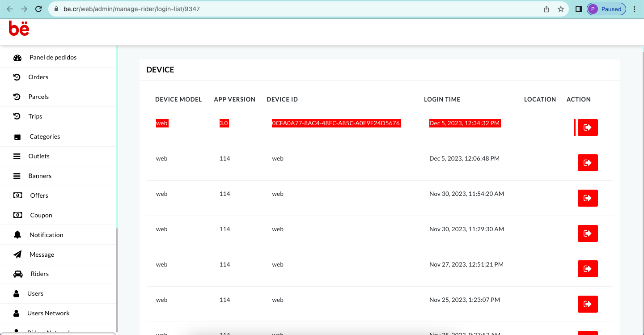Force logout the Nov 30 11:54:20 AM login
Viewport: 644px width, 335px height.
[588, 198]
